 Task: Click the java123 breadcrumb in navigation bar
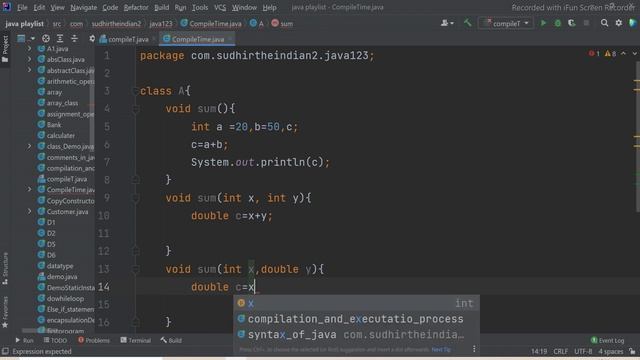pyautogui.click(x=161, y=24)
